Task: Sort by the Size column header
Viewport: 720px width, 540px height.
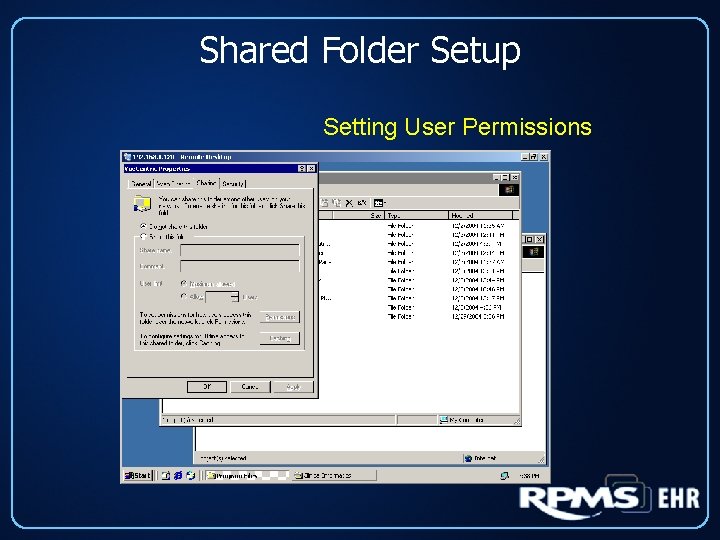Action: coord(359,215)
